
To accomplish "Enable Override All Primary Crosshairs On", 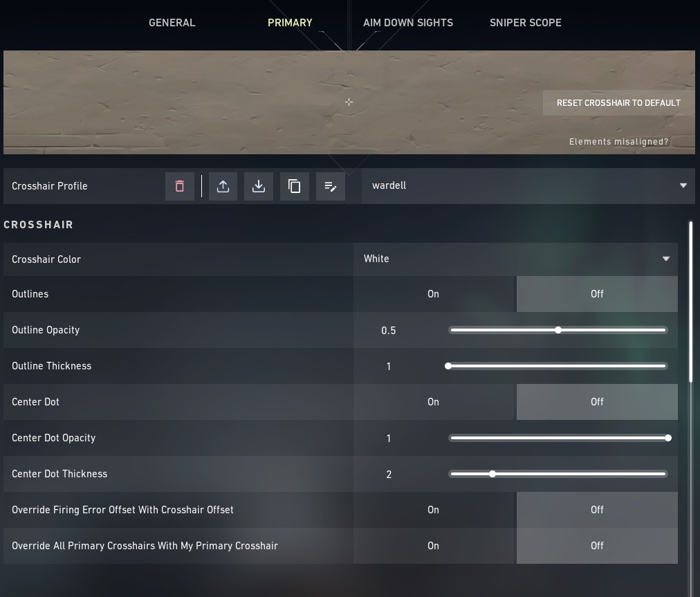I will click(434, 546).
